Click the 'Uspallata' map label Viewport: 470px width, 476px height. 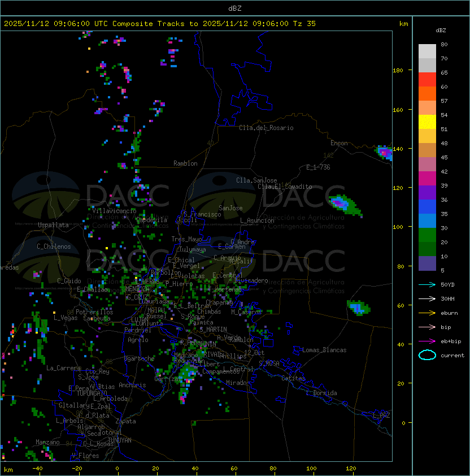(53, 225)
